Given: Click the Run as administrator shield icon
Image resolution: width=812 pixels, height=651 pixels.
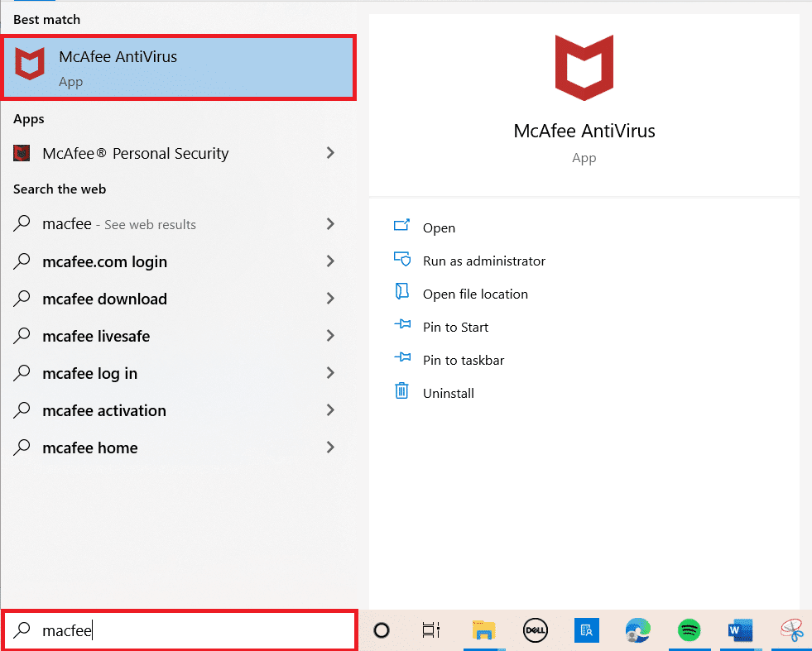Looking at the screenshot, I should [x=402, y=260].
